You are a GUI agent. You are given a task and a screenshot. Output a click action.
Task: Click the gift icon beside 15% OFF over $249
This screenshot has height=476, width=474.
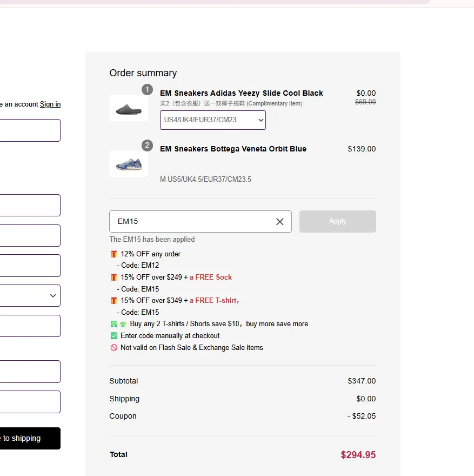(x=114, y=277)
